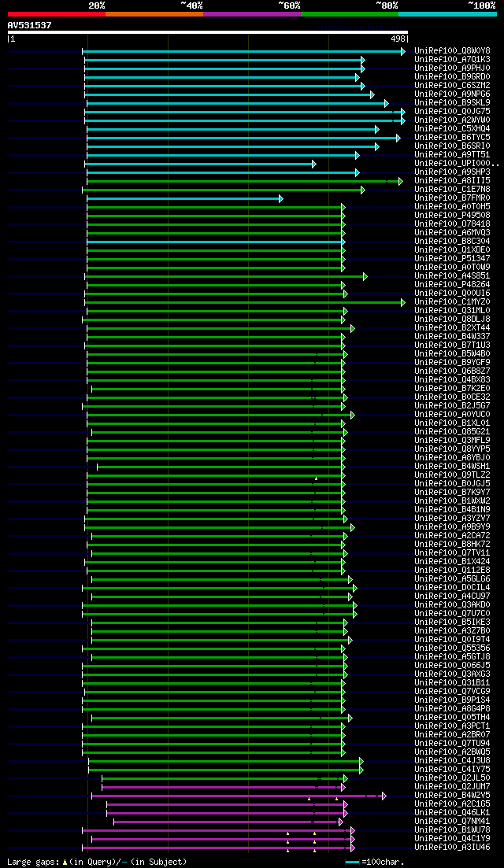This screenshot has width=504, height=868.
Task: Select the UniRef100_B7K2E0 label
Action: coord(452,389)
